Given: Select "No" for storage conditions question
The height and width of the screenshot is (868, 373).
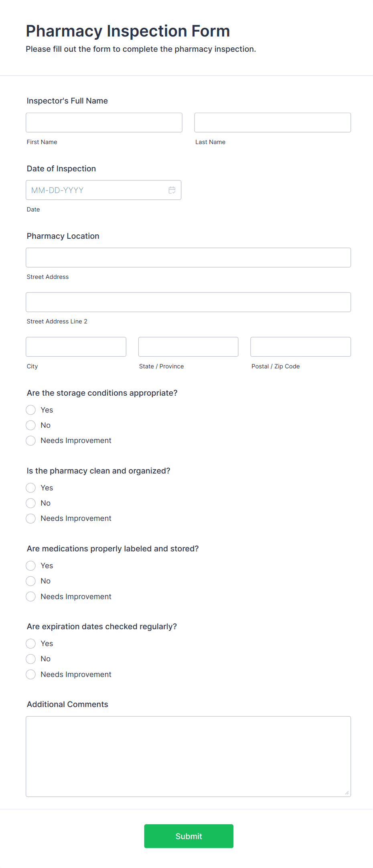Looking at the screenshot, I should [x=30, y=425].
